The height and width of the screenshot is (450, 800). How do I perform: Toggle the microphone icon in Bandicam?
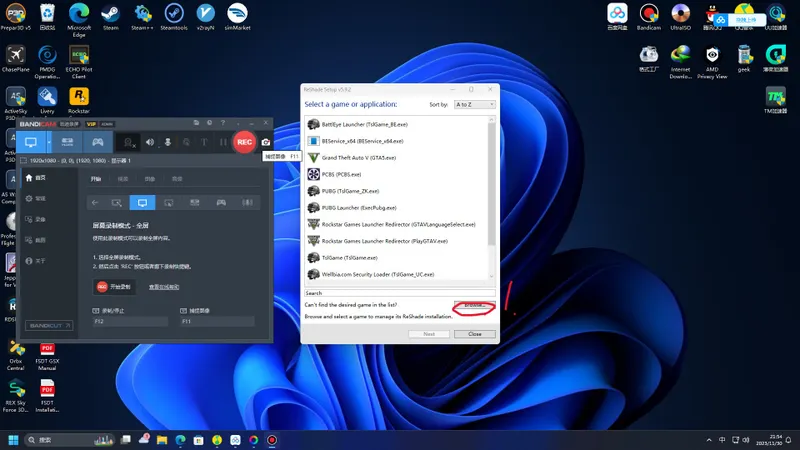coord(168,142)
